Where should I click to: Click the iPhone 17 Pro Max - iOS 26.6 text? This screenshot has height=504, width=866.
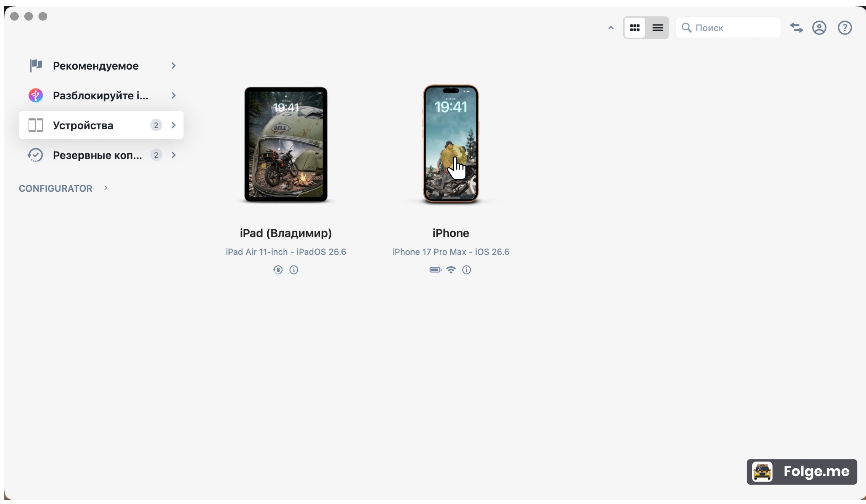451,252
